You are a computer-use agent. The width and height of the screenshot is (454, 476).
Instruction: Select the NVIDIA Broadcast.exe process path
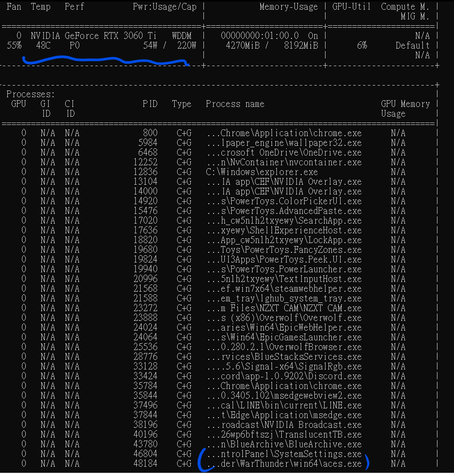pyautogui.click(x=284, y=424)
